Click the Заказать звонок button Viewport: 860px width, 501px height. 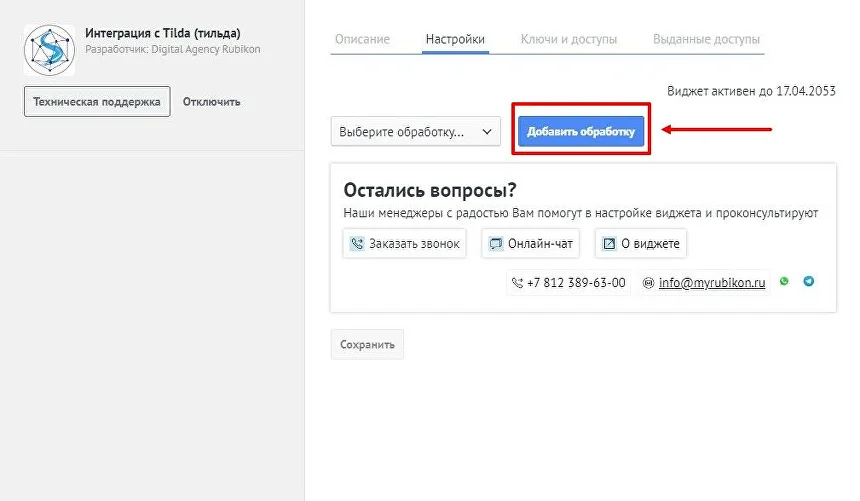click(x=405, y=244)
